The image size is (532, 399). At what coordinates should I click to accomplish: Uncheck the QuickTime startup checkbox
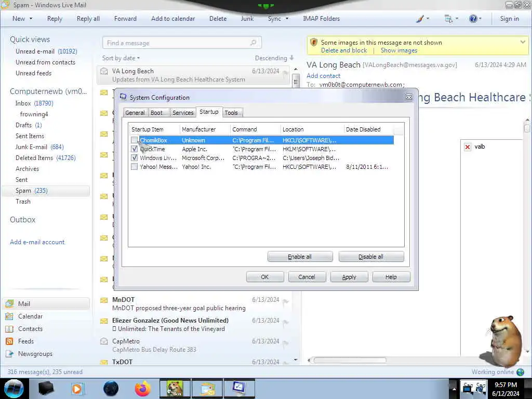coord(135,149)
